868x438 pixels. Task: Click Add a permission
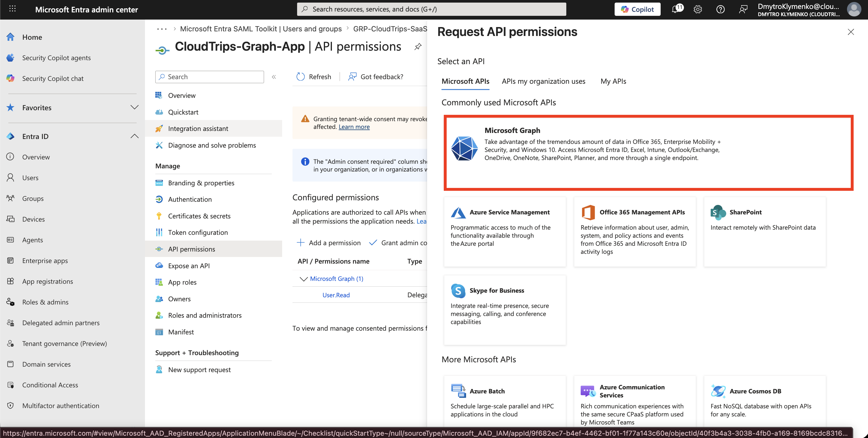tap(328, 243)
